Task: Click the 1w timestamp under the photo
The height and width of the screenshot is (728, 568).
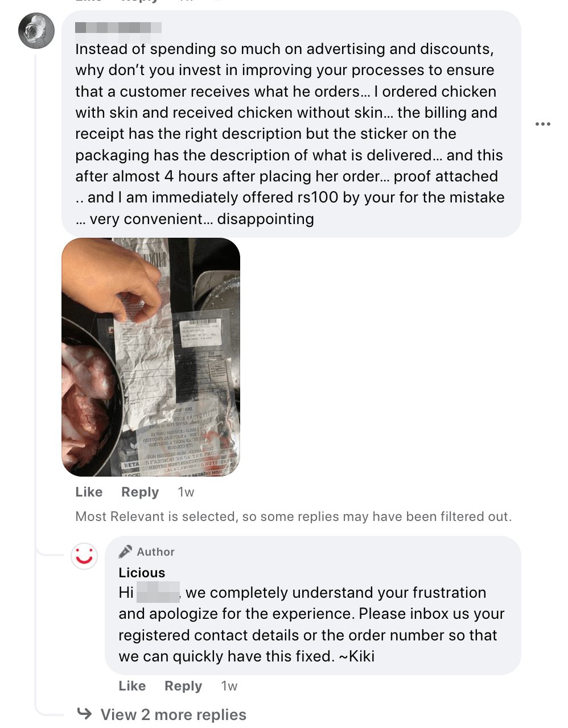Action: tap(186, 492)
